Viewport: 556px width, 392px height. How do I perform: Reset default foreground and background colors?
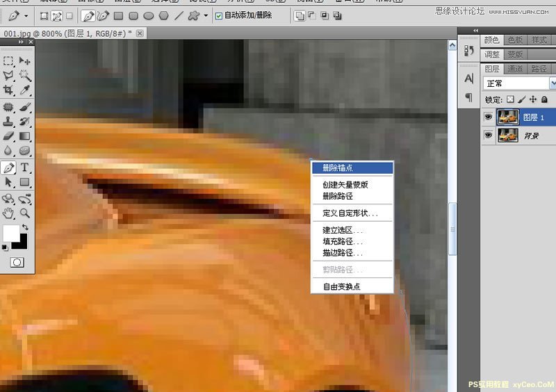[x=5, y=247]
